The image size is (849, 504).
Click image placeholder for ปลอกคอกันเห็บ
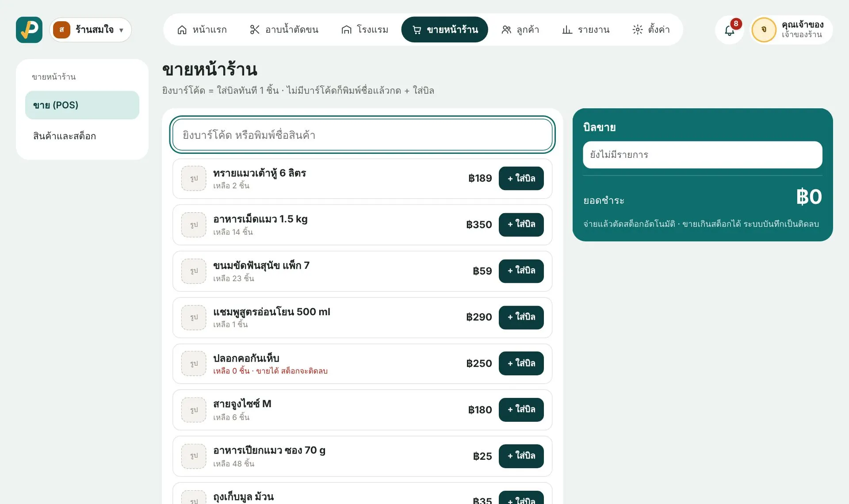(x=194, y=363)
